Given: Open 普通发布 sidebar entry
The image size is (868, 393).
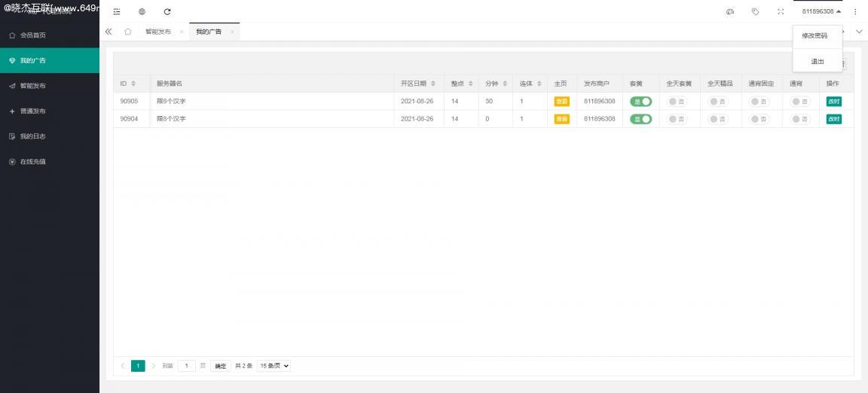Looking at the screenshot, I should (x=50, y=111).
